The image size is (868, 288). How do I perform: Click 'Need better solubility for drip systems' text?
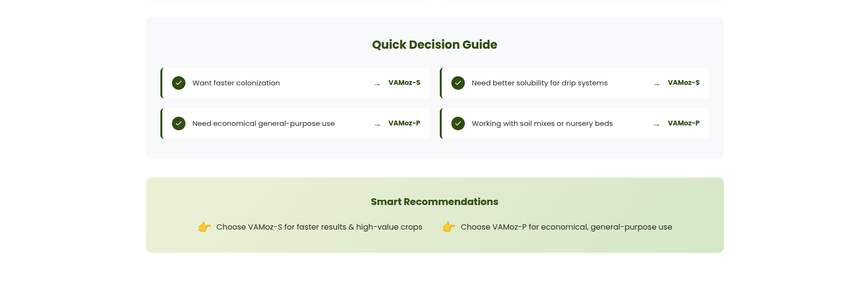(540, 83)
